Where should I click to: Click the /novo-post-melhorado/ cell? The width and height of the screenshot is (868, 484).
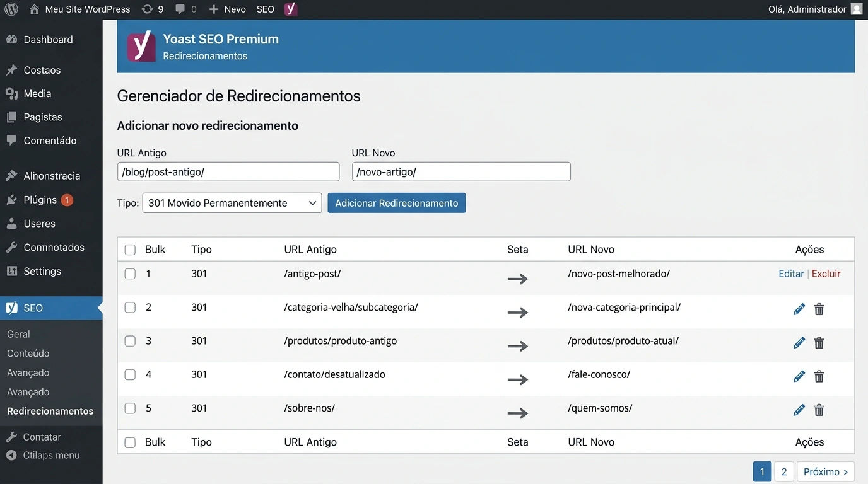point(619,274)
